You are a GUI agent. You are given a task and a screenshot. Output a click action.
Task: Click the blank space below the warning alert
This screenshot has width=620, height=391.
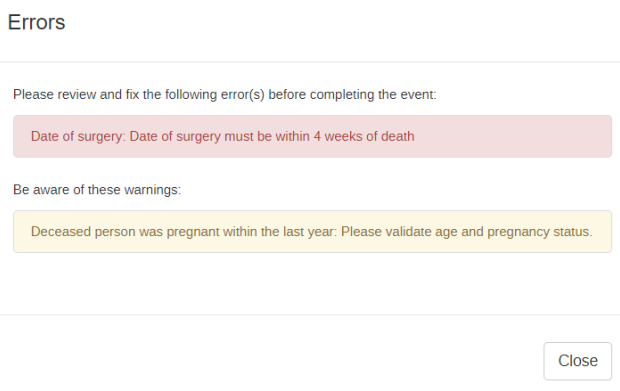[x=310, y=283]
